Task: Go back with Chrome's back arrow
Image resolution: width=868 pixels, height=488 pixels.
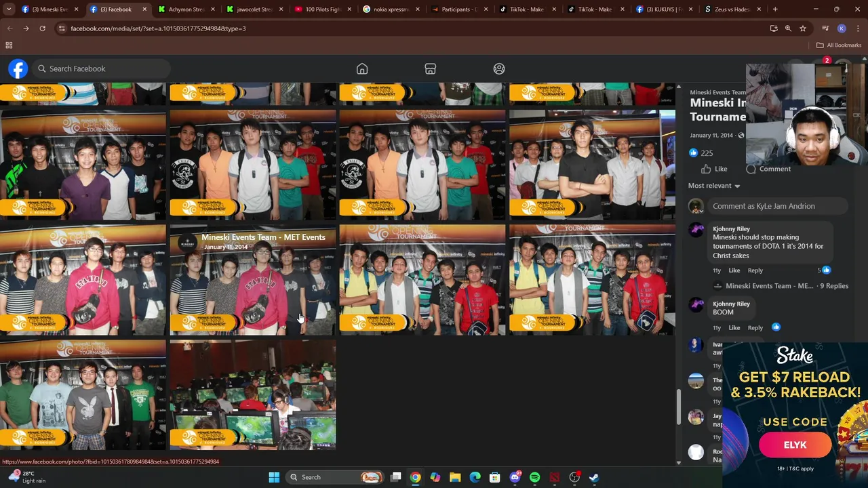Action: [x=9, y=28]
